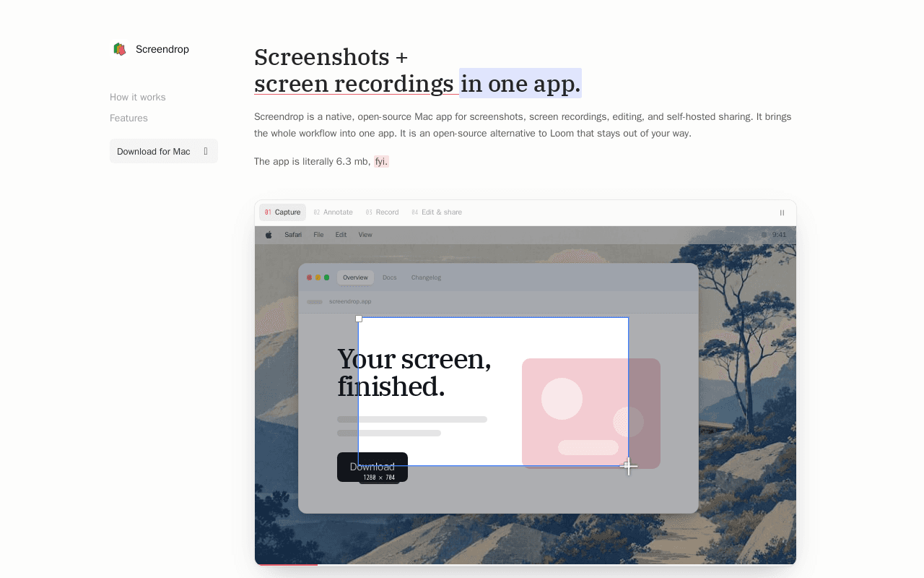The width and height of the screenshot is (924, 578).
Task: Click the pink image placeholder card
Action: tap(591, 413)
